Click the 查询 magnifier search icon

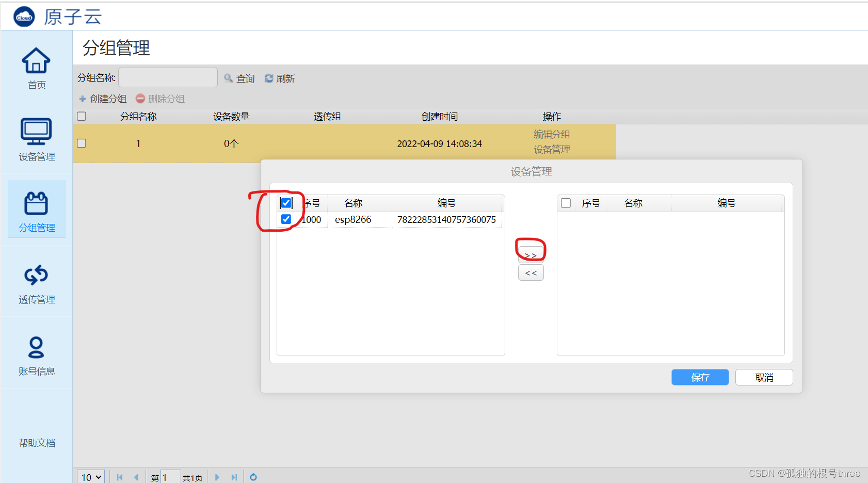pos(228,78)
